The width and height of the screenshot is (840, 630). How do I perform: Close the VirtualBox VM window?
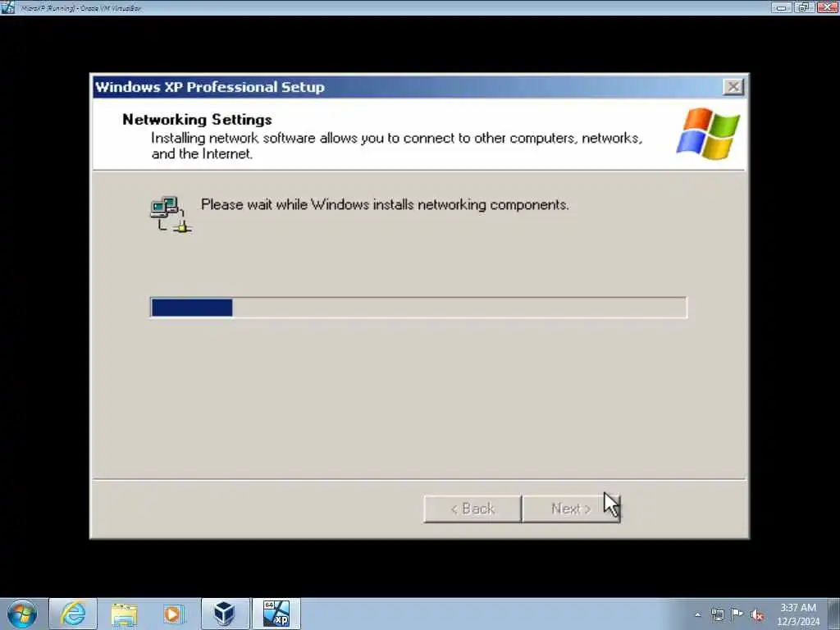pyautogui.click(x=827, y=7)
